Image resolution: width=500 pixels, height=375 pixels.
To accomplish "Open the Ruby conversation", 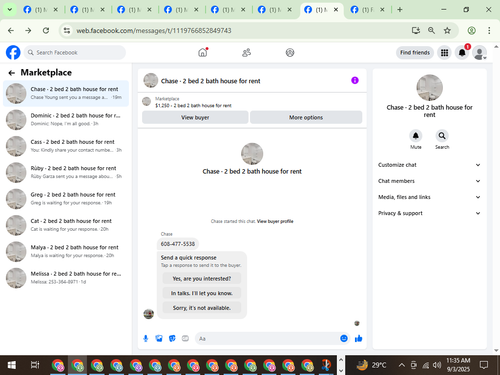I will (x=66, y=172).
